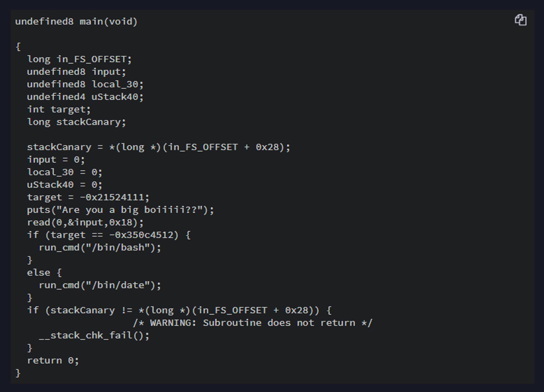544x392 pixels.
Task: Click the stackCanary assignment line
Action: [x=158, y=147]
